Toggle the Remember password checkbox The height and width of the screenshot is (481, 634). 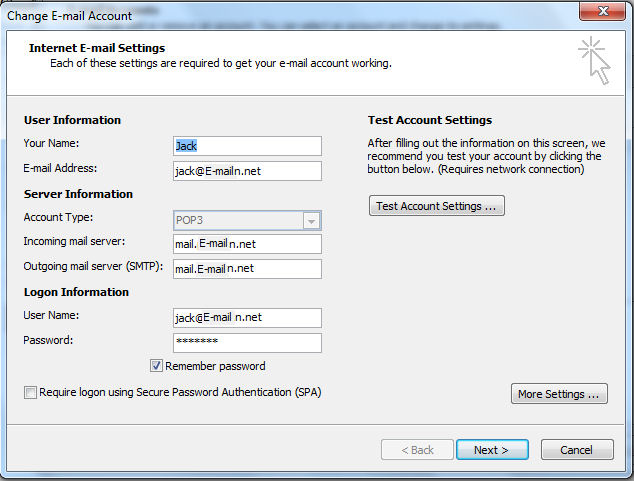(156, 366)
